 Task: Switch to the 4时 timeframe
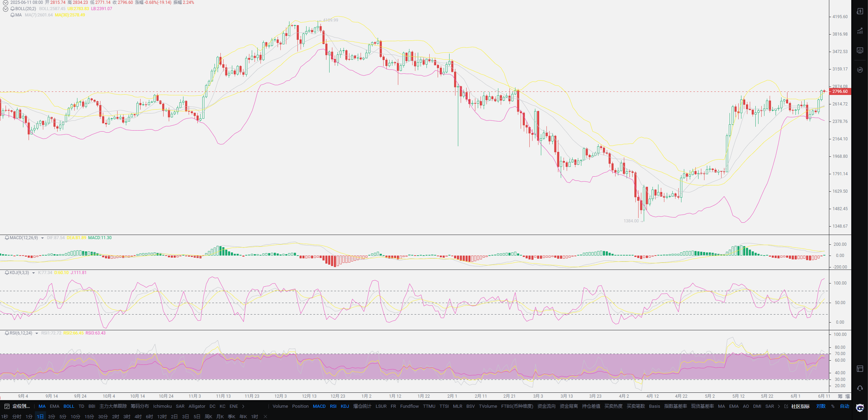coord(138,417)
